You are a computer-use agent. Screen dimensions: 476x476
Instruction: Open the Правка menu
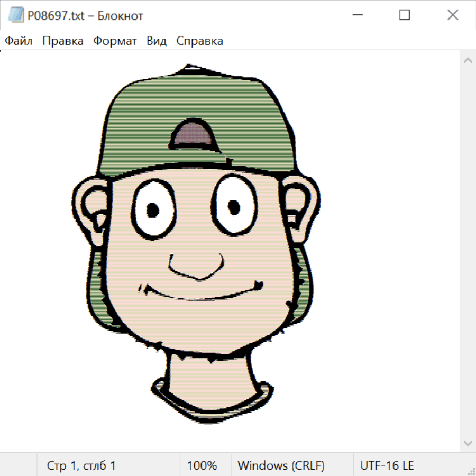[62, 41]
